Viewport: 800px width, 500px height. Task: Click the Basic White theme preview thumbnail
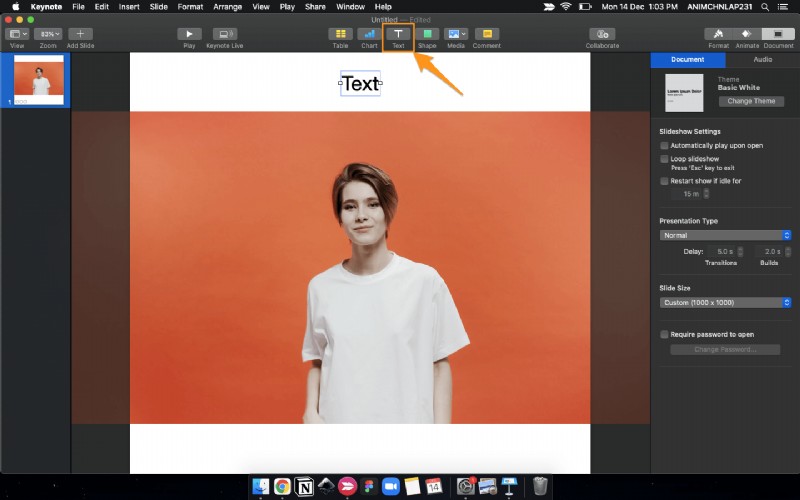tap(684, 93)
